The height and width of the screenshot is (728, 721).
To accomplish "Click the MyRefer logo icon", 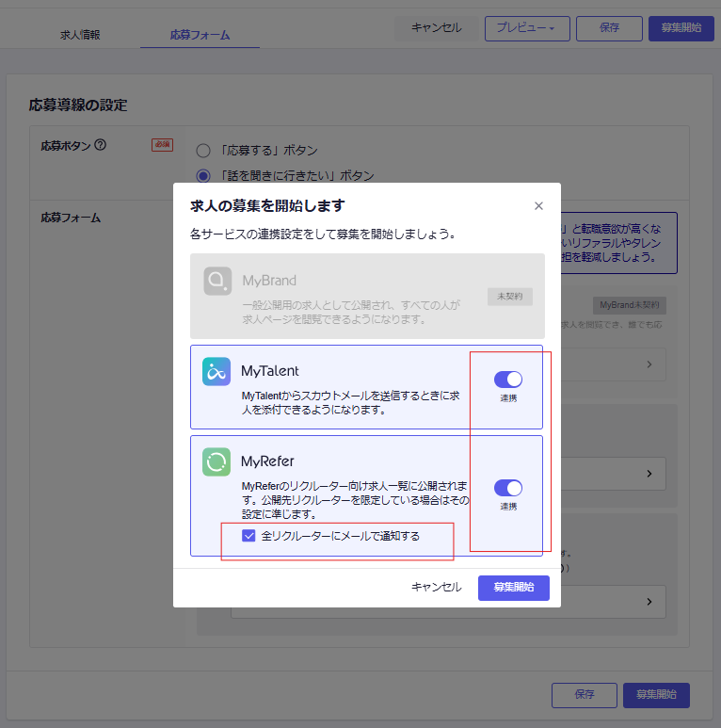I will 216,461.
